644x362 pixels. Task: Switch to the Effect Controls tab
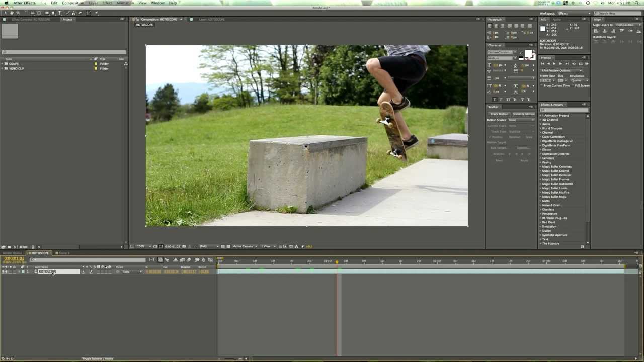pos(30,19)
